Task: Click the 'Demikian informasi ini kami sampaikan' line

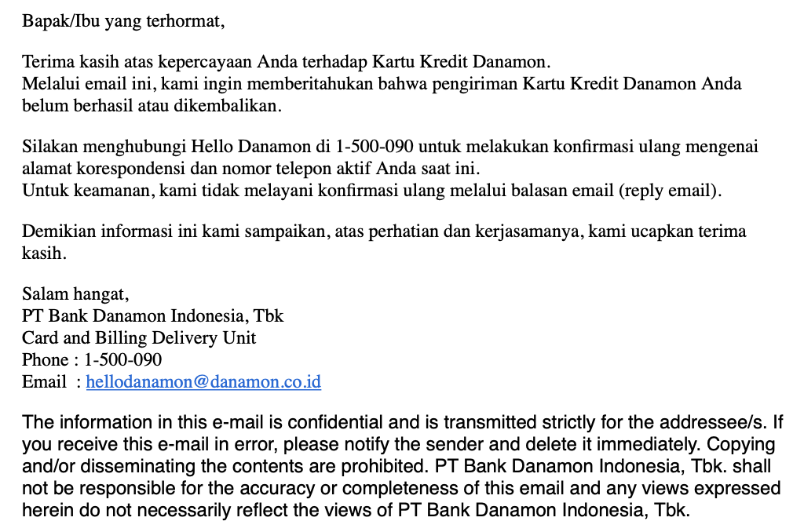Action: 384,231
